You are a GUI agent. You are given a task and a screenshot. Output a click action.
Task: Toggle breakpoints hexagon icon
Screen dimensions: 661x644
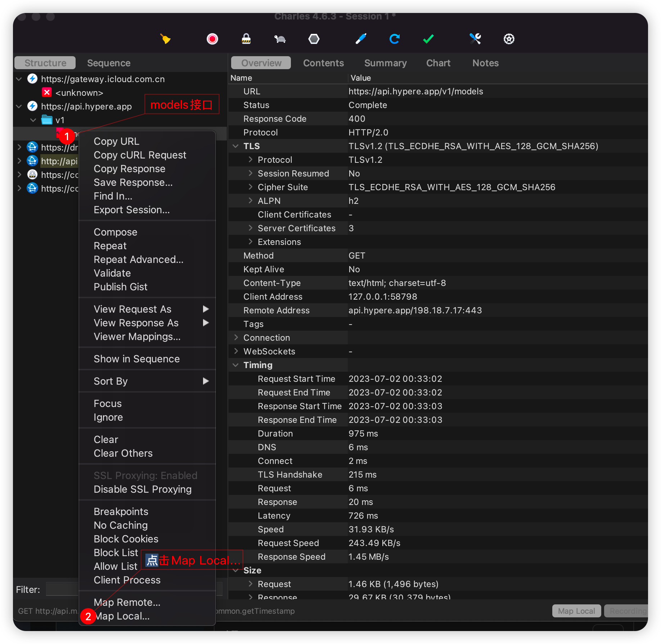(314, 39)
